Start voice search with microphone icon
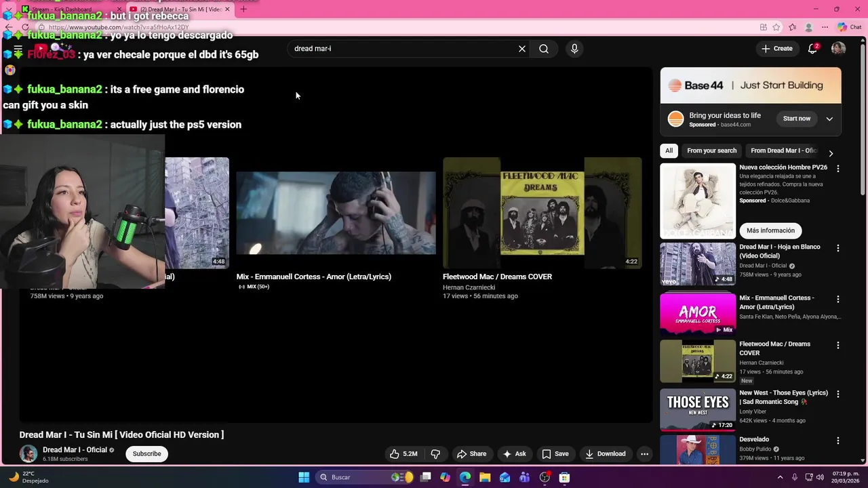The width and height of the screenshot is (868, 488). click(x=574, y=49)
